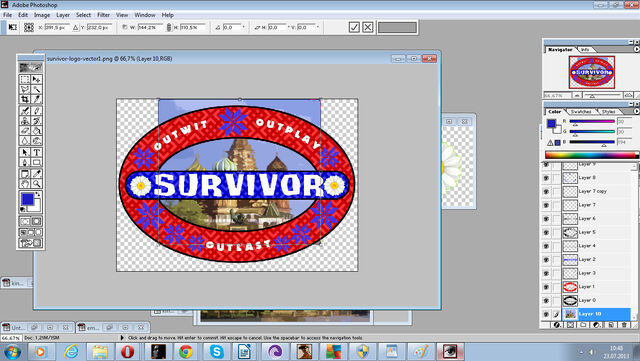Viewport: 640px width, 361px height.
Task: Click the add layer mask icon
Action: pos(570,325)
